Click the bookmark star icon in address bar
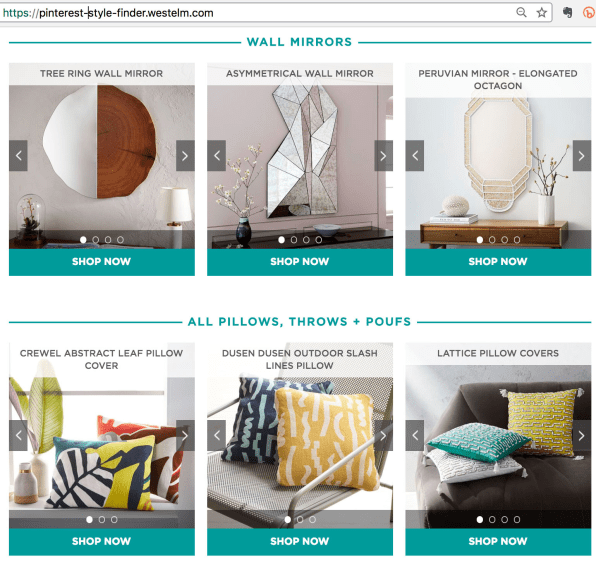This screenshot has width=596, height=563. [x=541, y=13]
